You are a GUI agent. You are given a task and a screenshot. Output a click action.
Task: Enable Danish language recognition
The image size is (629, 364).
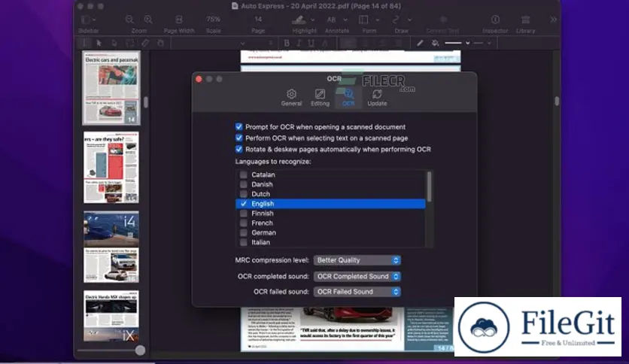[x=243, y=184]
